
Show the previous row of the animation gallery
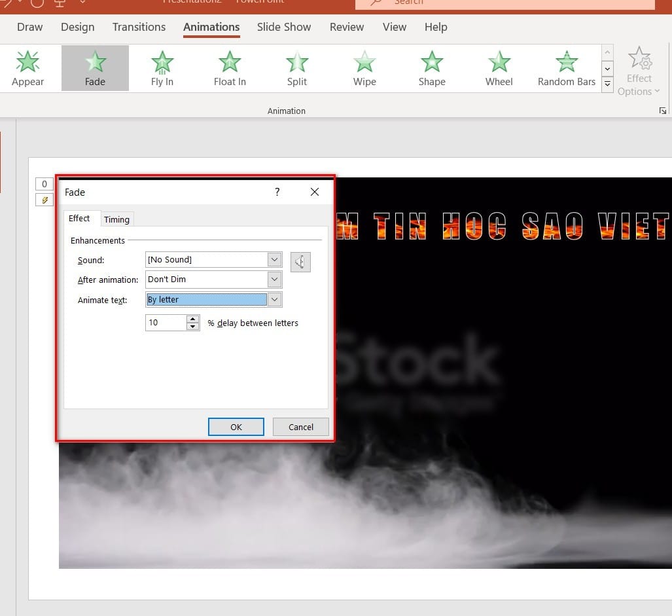point(607,53)
